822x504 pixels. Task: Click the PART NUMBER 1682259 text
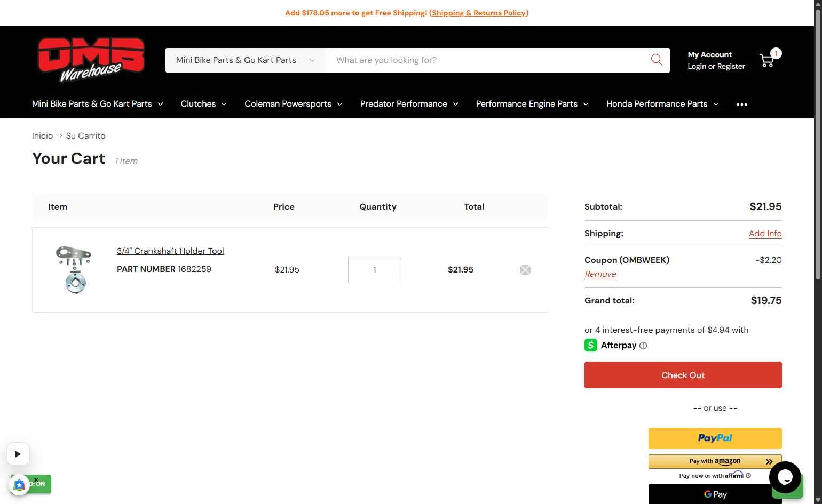164,269
